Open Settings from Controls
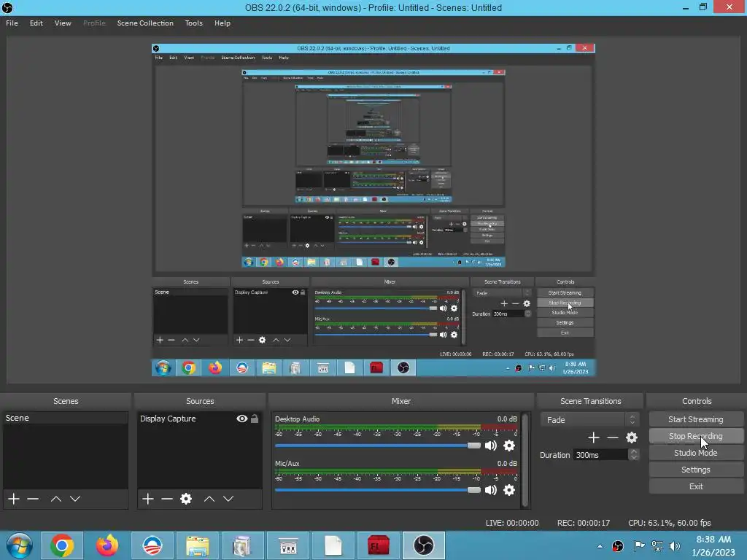Screen dimensions: 747x560 click(695, 470)
